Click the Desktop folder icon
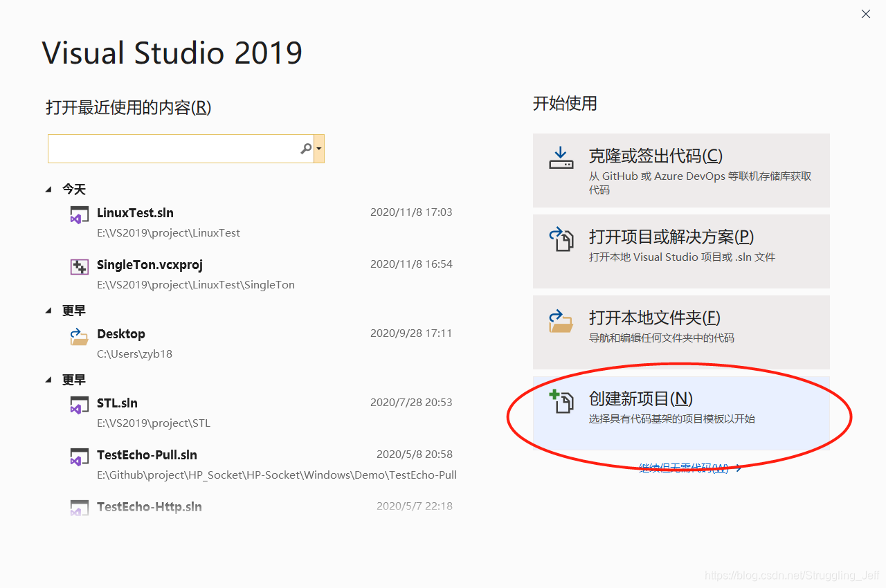Viewport: 886px width, 588px height. point(80,336)
